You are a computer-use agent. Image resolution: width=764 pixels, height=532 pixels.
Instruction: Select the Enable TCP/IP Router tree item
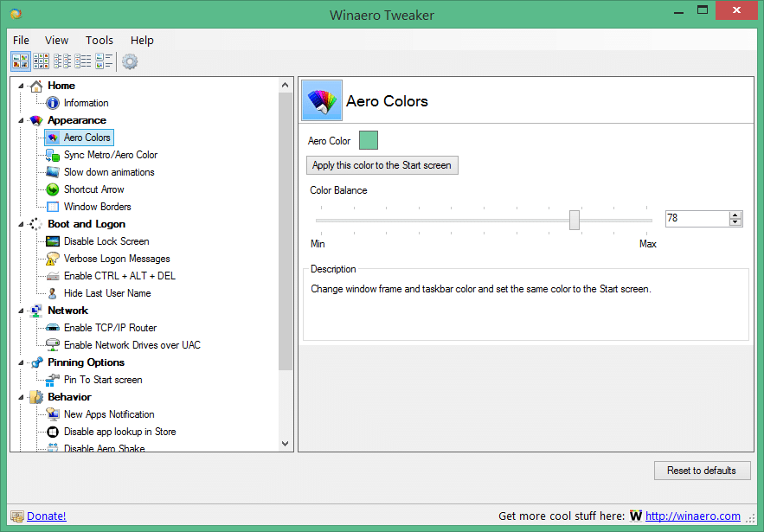111,328
